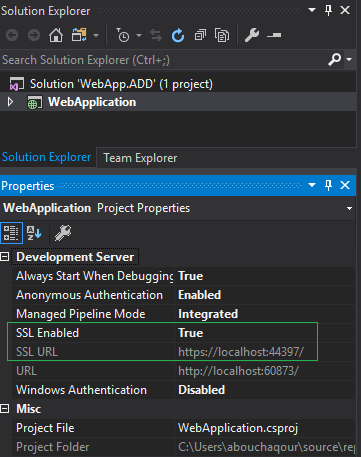Collapse the Misc category
The width and height of the screenshot is (361, 457).
(x=5, y=409)
